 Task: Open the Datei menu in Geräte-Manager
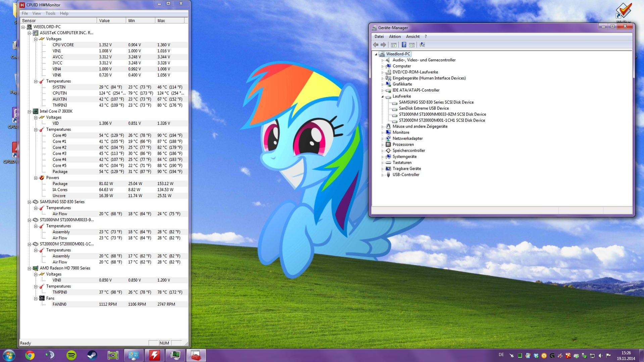pyautogui.click(x=379, y=37)
